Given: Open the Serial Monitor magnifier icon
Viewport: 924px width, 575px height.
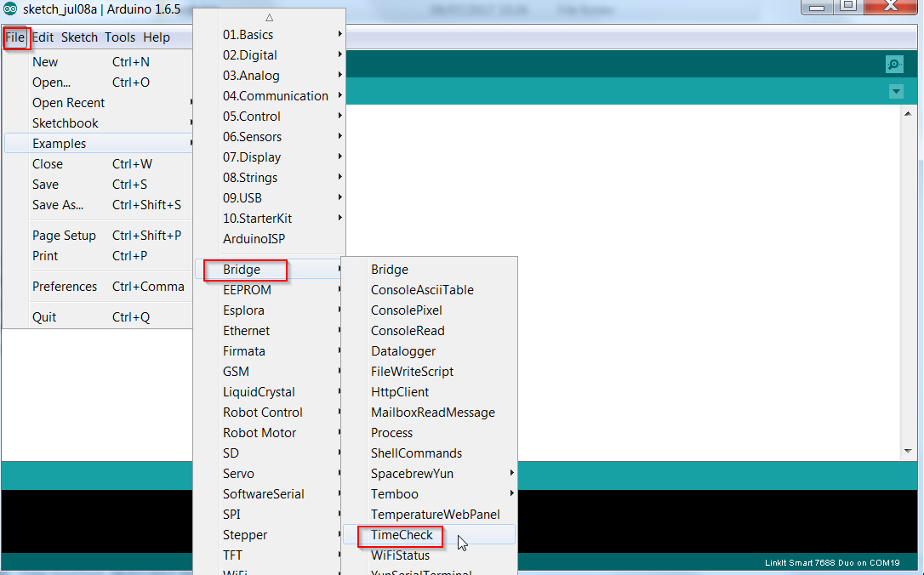Looking at the screenshot, I should 894,65.
